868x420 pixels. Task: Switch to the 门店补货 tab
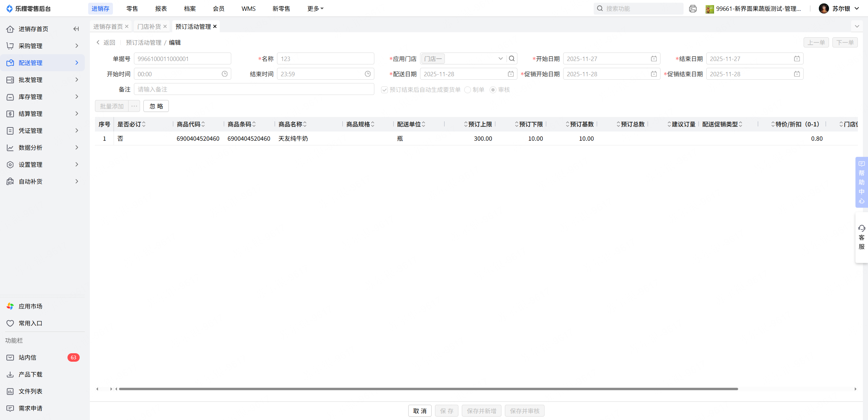click(149, 26)
